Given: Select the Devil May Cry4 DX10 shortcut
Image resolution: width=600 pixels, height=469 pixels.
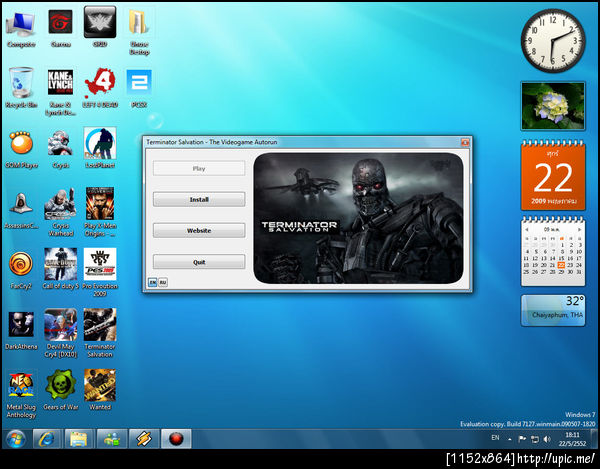Looking at the screenshot, I should [x=60, y=333].
